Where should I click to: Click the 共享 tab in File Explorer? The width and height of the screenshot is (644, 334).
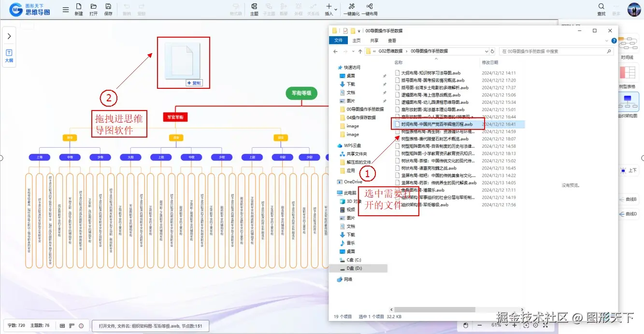point(374,41)
